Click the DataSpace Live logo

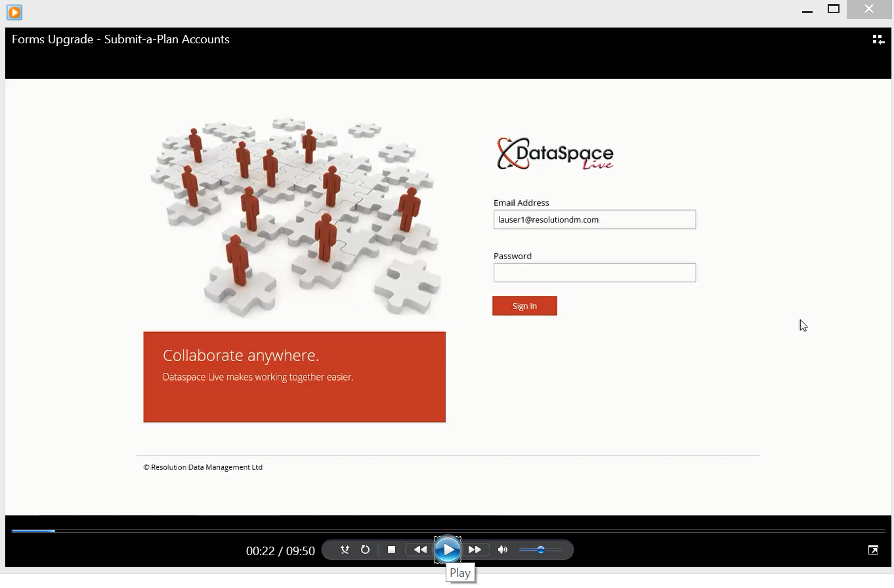tap(555, 154)
